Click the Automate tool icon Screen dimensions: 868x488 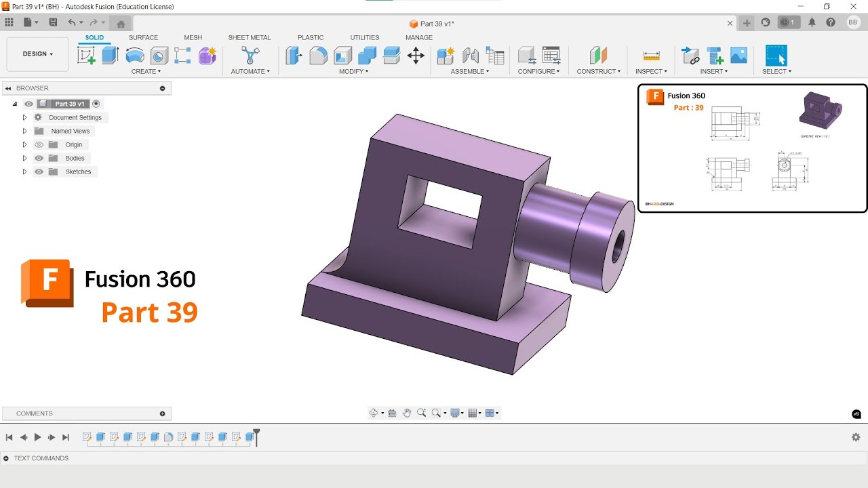(250, 56)
